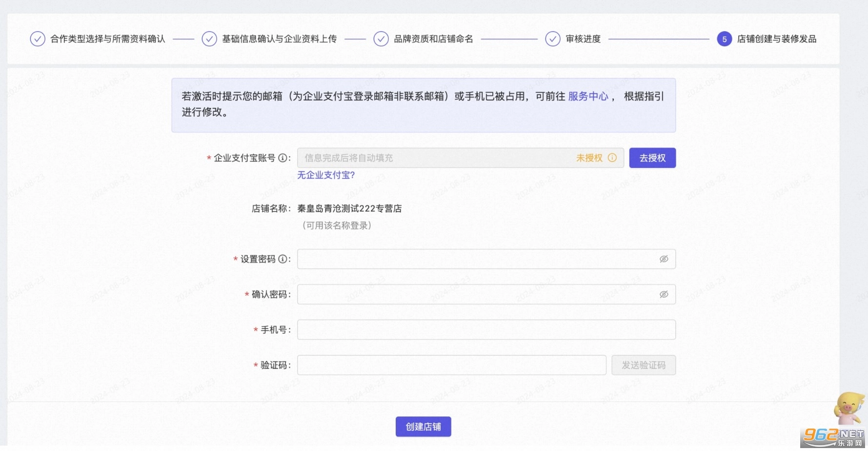868x451 pixels.
Task: Select the 店铺创建与装修发品 step label
Action: click(776, 39)
